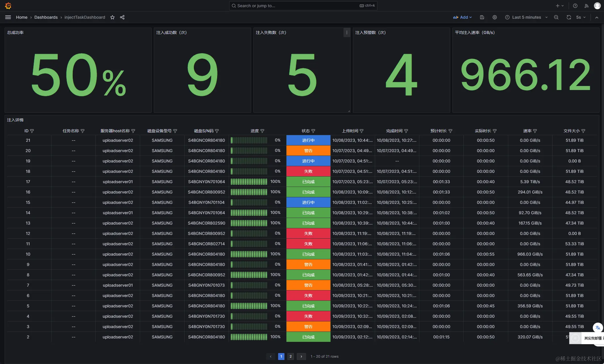The width and height of the screenshot is (604, 364).
Task: Open the help question mark icon
Action: point(575,6)
